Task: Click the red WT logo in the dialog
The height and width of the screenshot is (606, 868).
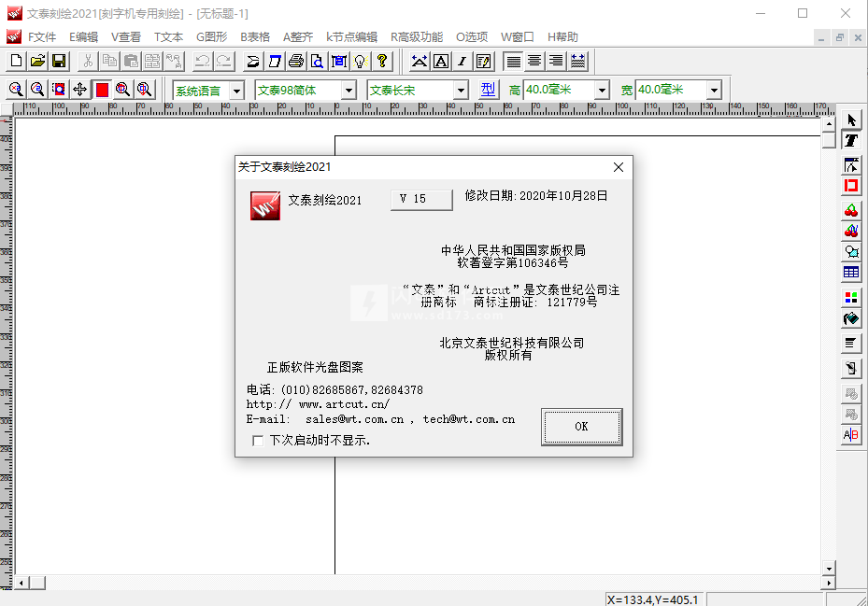Action: click(x=265, y=205)
